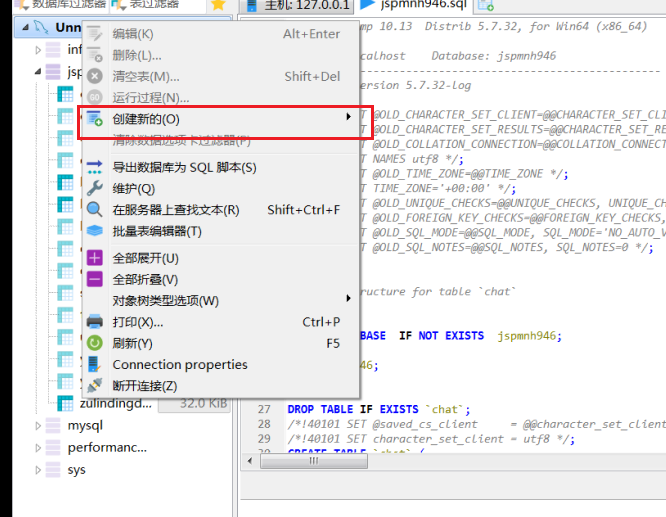
Task: Expand the inf... database node
Action: pos(38,50)
